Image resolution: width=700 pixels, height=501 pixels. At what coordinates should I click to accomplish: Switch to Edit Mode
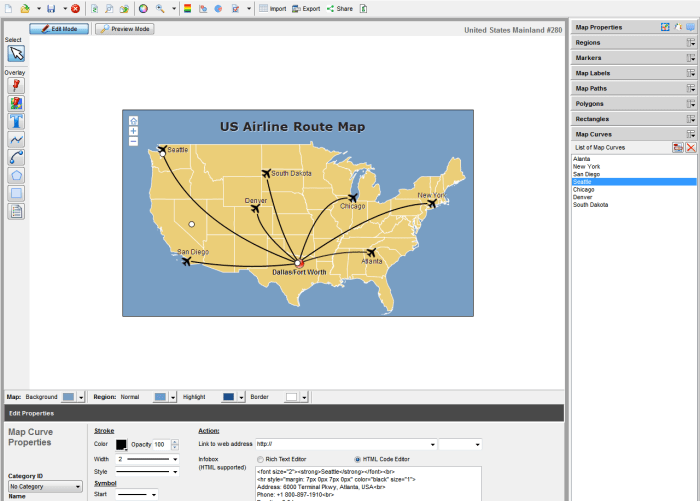click(59, 29)
